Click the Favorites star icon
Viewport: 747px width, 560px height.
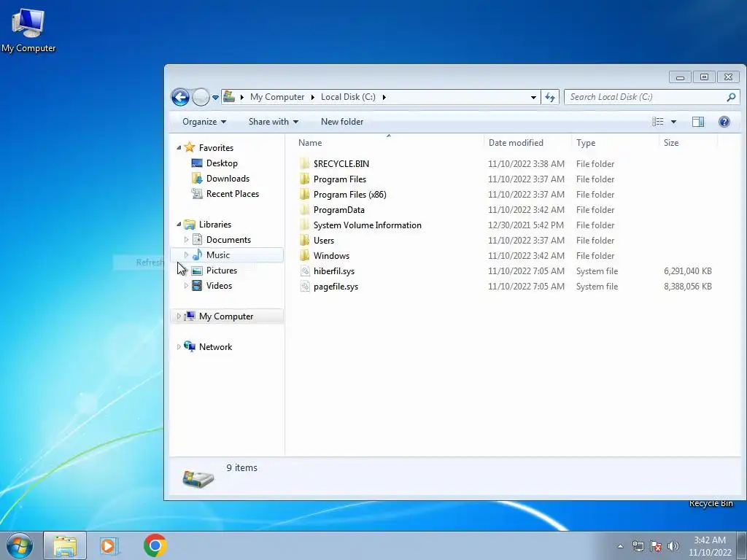190,147
